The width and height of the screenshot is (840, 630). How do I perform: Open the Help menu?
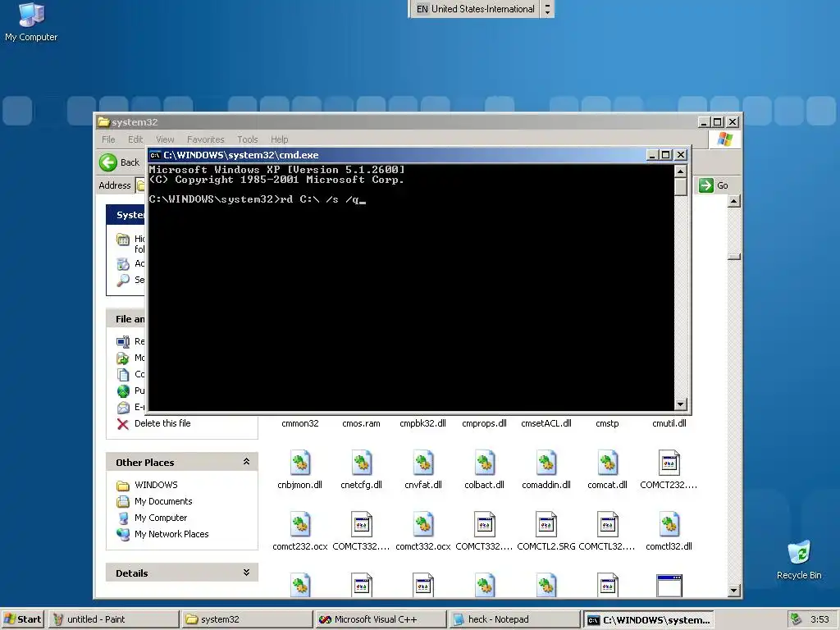pyautogui.click(x=279, y=139)
